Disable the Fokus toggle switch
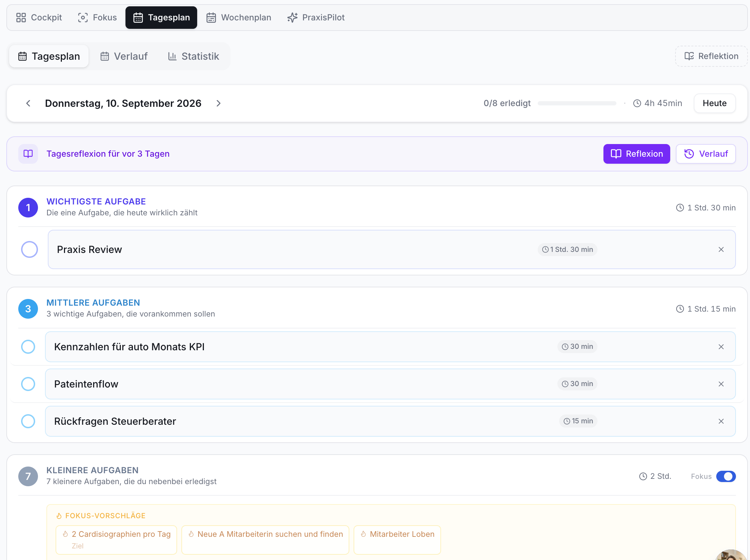Image resolution: width=750 pixels, height=560 pixels. click(726, 476)
